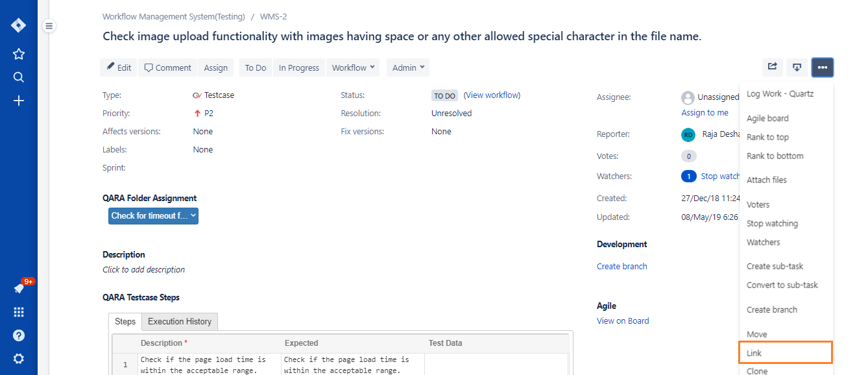Open the notifications icon with 9+ badge

pyautogui.click(x=19, y=288)
